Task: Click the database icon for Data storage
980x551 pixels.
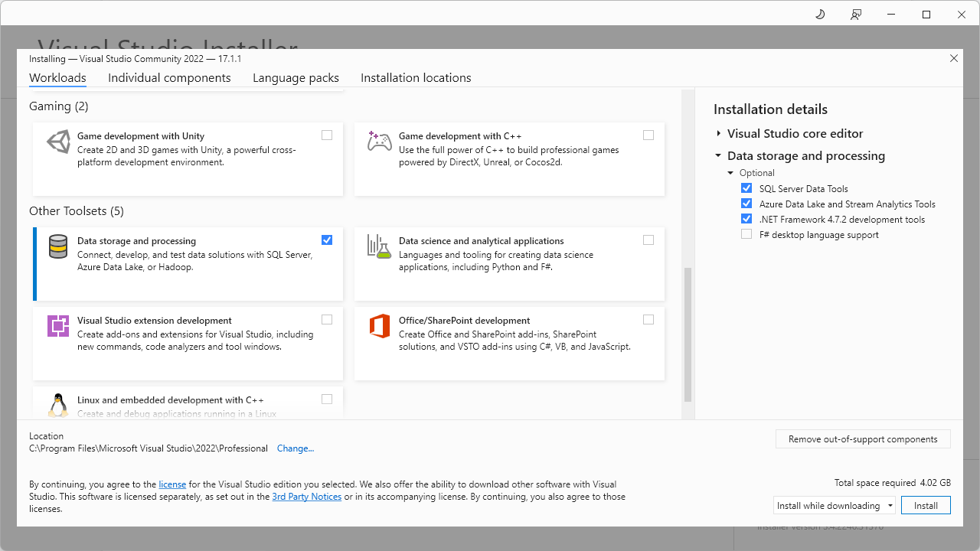Action: [58, 246]
